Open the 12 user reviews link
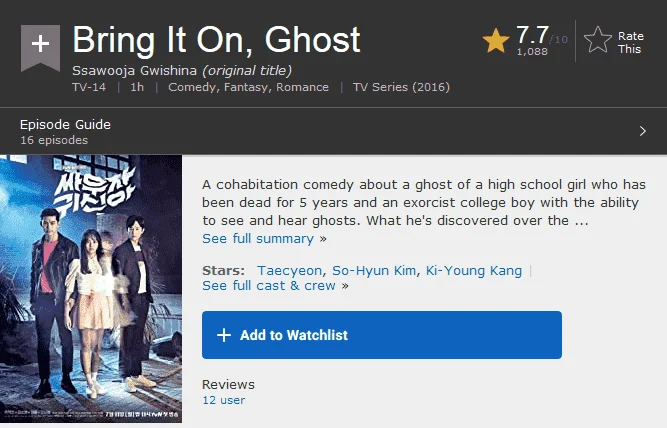The height and width of the screenshot is (428, 667). [x=224, y=400]
